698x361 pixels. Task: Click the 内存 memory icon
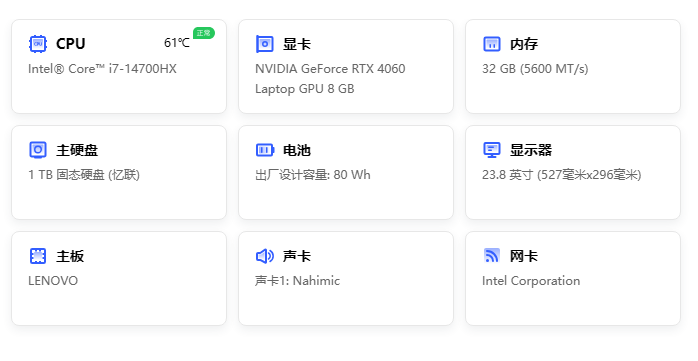(x=492, y=44)
